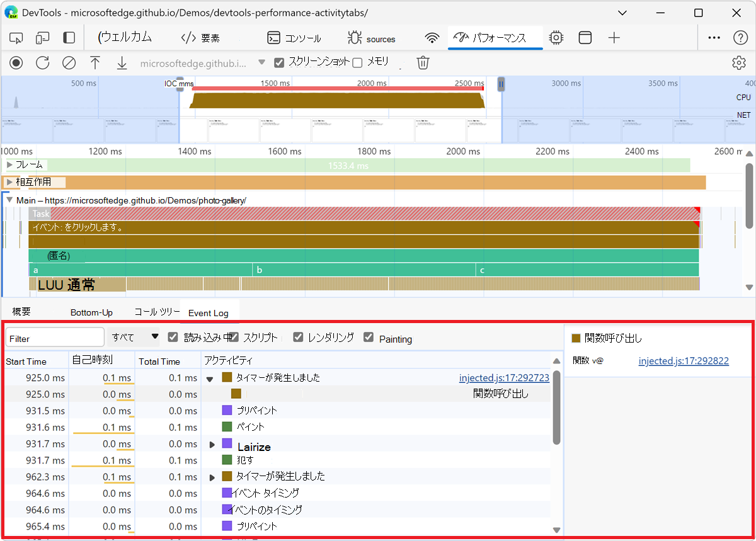Expand the フレーム track
The height and width of the screenshot is (541, 756).
9,165
